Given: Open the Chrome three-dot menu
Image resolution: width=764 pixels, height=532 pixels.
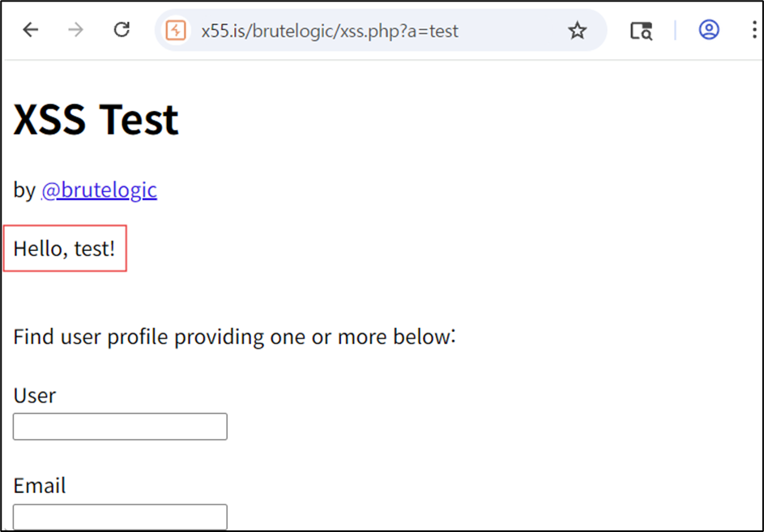Looking at the screenshot, I should coord(754,30).
